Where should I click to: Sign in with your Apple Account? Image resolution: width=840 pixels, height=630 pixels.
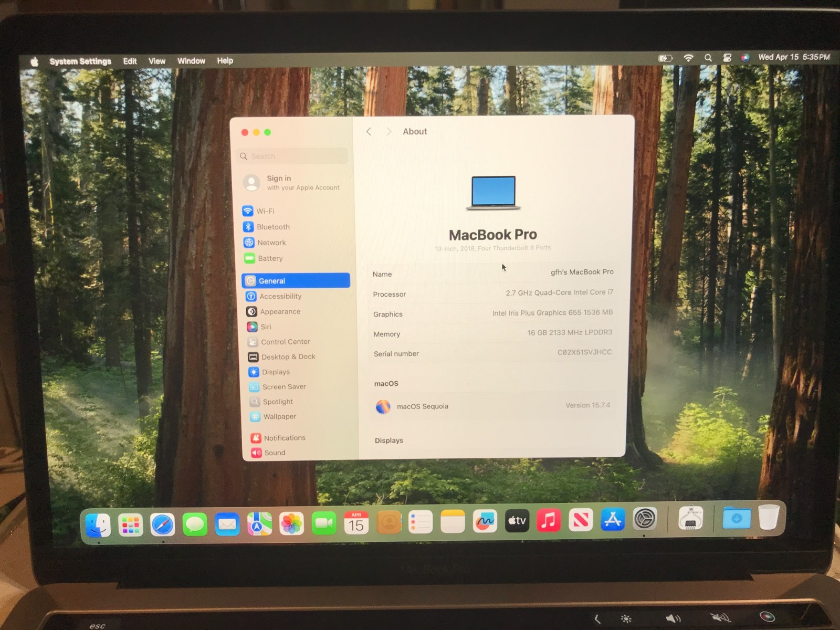pos(292,182)
